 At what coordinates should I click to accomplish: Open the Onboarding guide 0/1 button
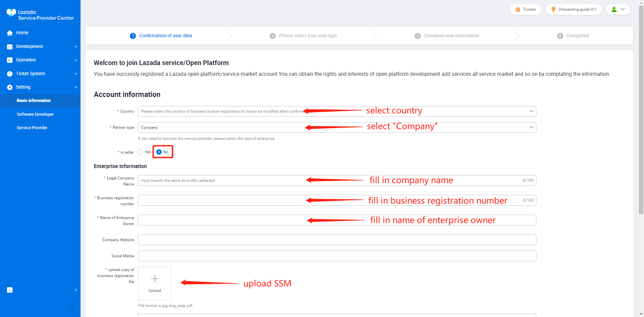click(574, 9)
